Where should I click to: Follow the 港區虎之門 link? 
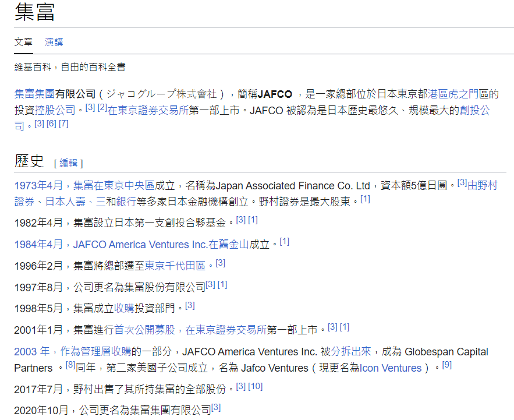pos(453,94)
